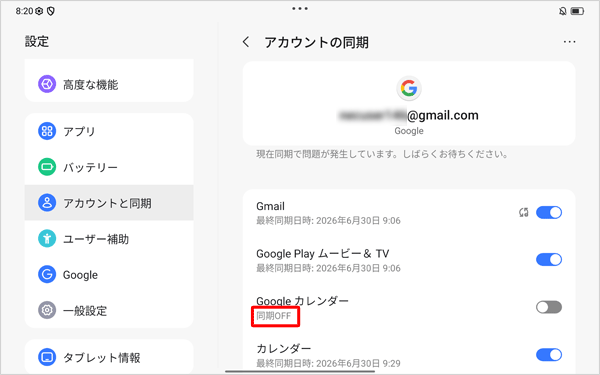Tap the アプリ grid icon
This screenshot has height=375, width=600.
(47, 131)
